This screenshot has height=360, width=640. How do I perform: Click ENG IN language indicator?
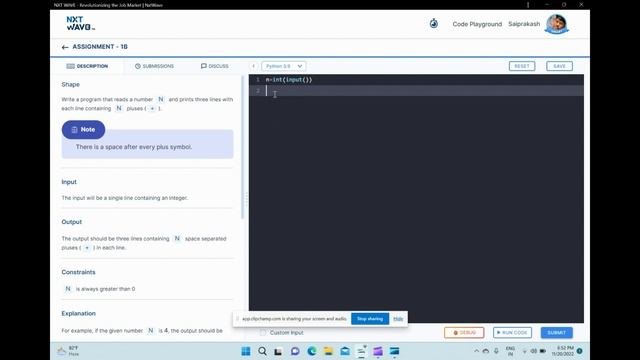pos(510,351)
